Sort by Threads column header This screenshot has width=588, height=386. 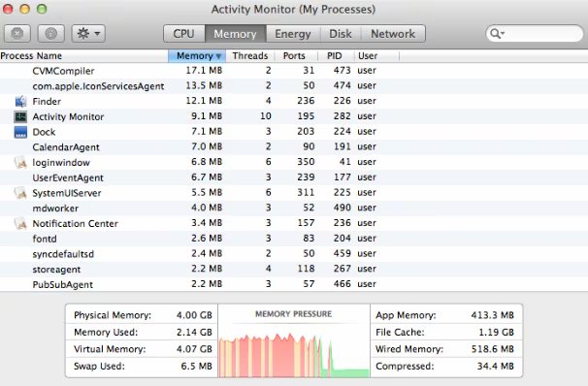tap(250, 56)
